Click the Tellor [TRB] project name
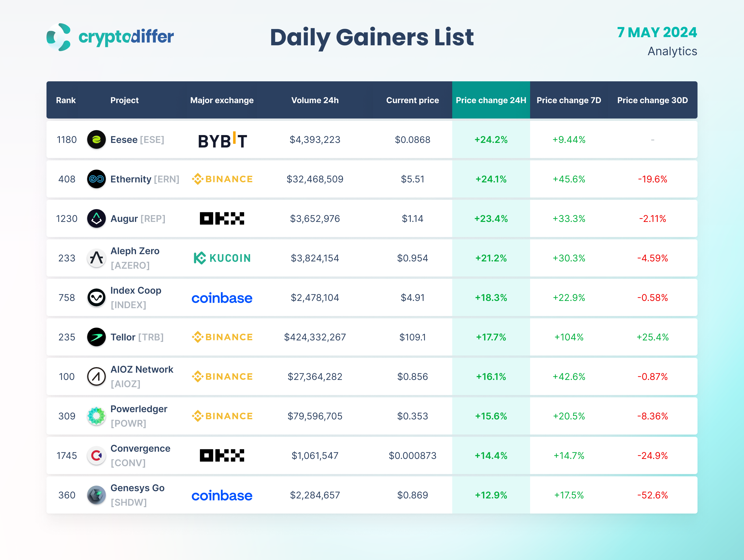The height and width of the screenshot is (560, 744). tap(137, 337)
